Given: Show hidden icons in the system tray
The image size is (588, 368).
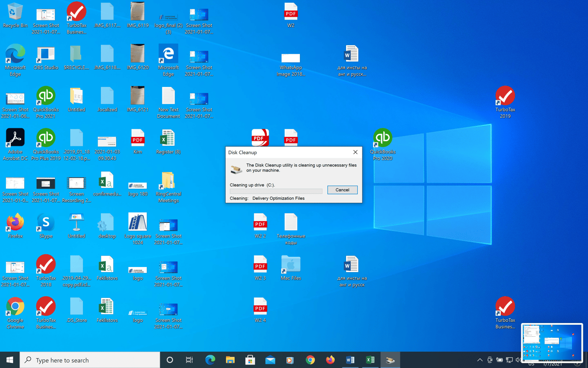Looking at the screenshot, I should [480, 360].
